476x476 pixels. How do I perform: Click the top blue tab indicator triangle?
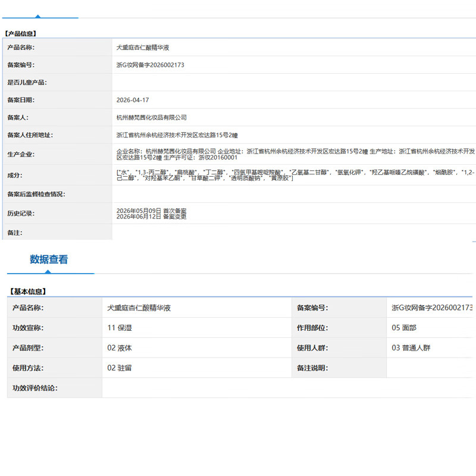click(38, 17)
